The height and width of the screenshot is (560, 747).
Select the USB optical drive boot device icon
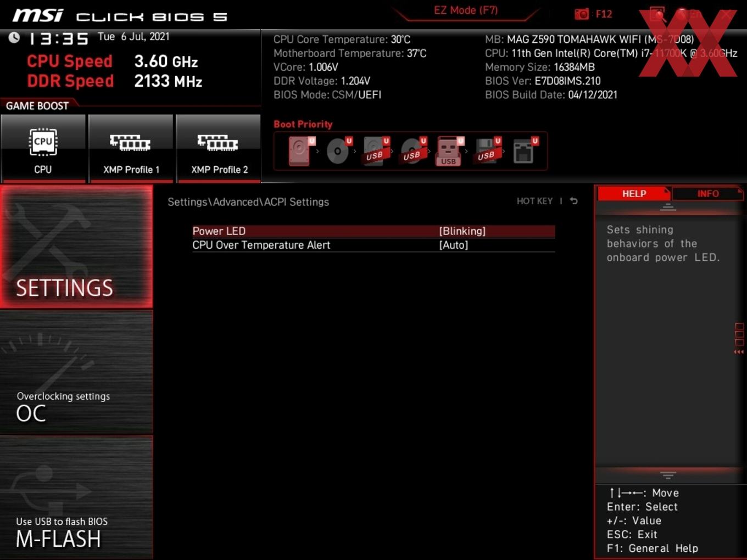412,151
